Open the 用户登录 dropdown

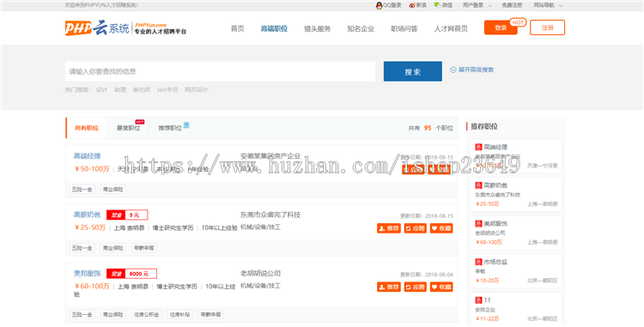477,5
